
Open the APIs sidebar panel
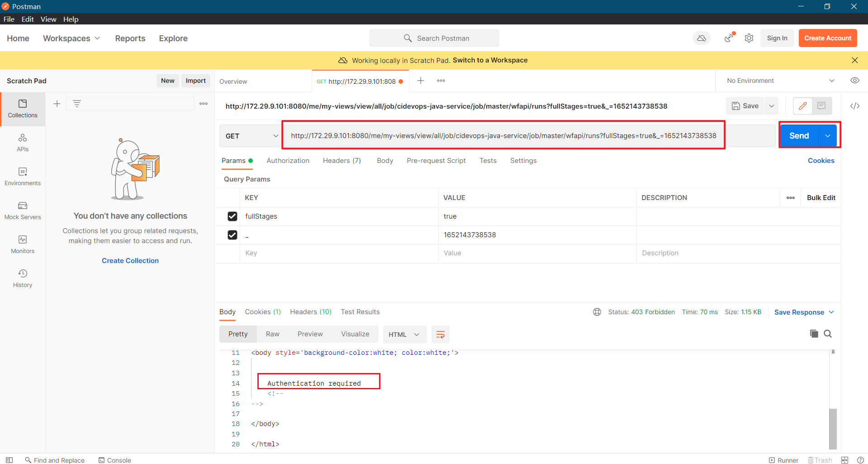tap(23, 143)
